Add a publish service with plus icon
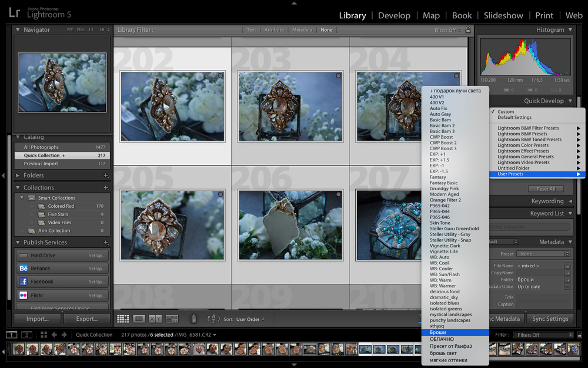 106,243
